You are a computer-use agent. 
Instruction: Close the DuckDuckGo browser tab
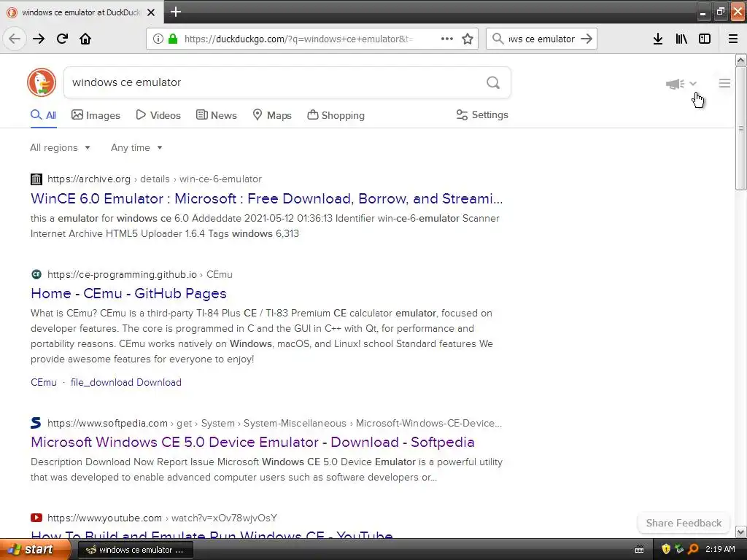tap(151, 12)
